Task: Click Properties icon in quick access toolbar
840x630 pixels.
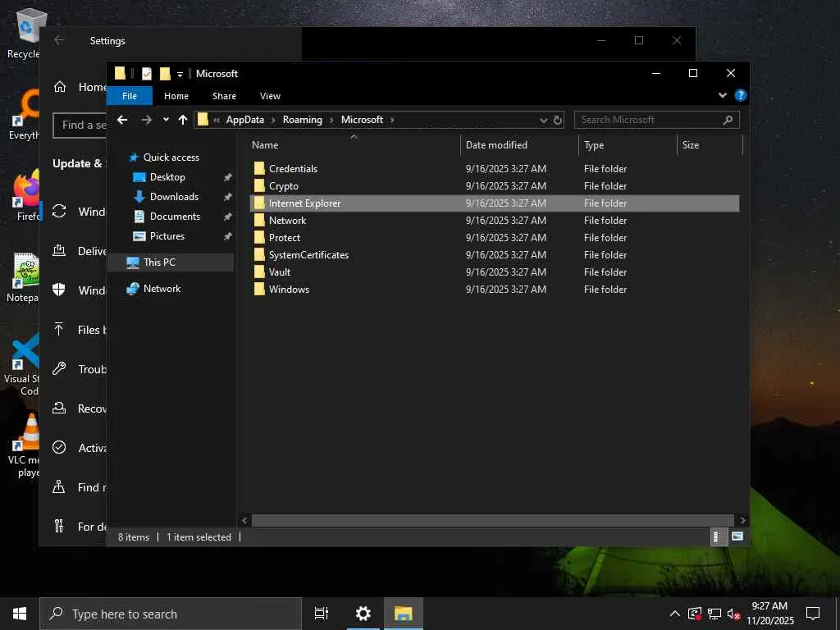Action: [x=146, y=73]
